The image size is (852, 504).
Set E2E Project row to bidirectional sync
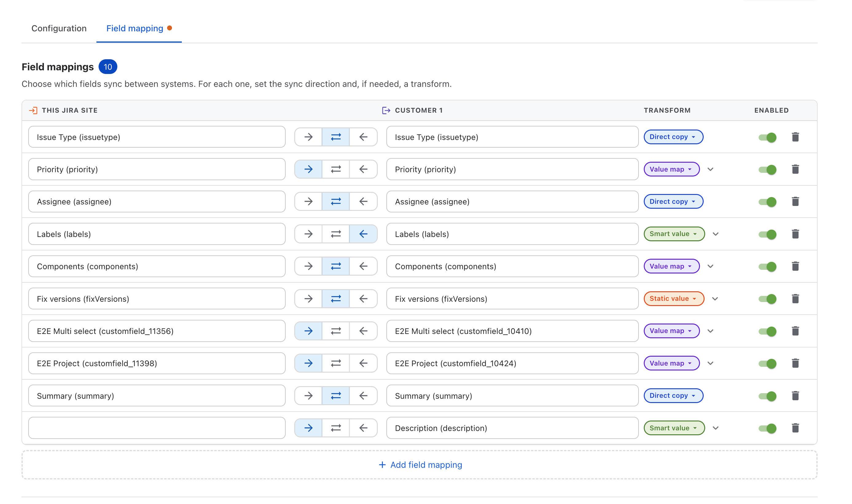(335, 363)
